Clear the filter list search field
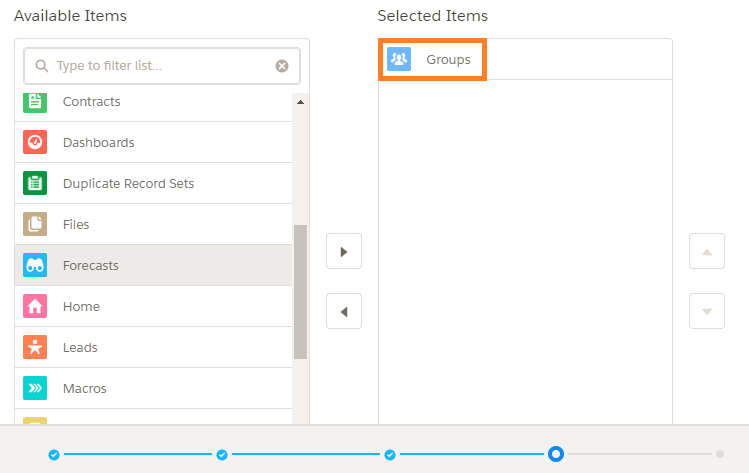 point(282,66)
